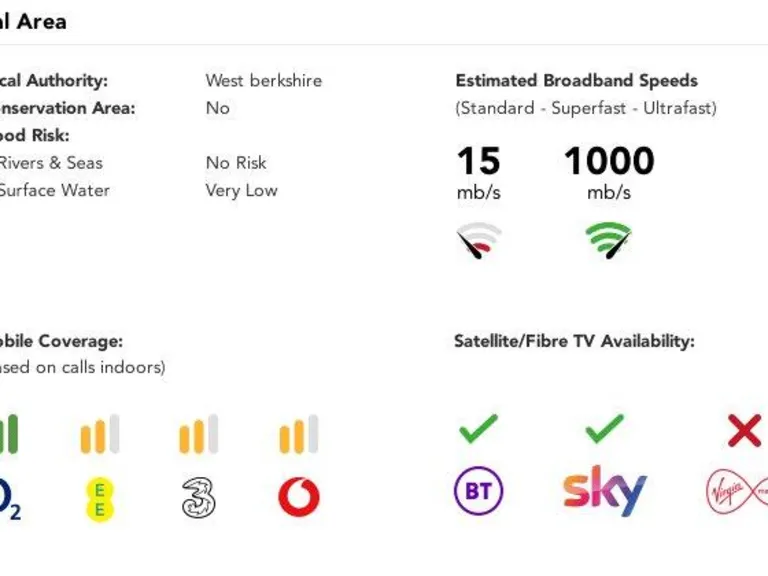
Task: Click the green checkmark above BT
Action: [x=479, y=429]
